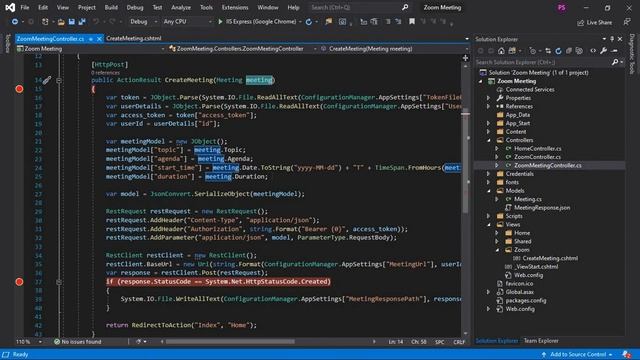Open the Zoom Meeting project navigation dropdown
The height and width of the screenshot is (360, 640).
coord(91,49)
